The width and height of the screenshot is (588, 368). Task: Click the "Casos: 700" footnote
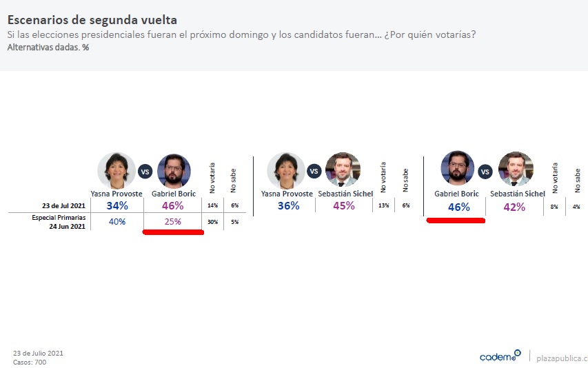[30, 362]
